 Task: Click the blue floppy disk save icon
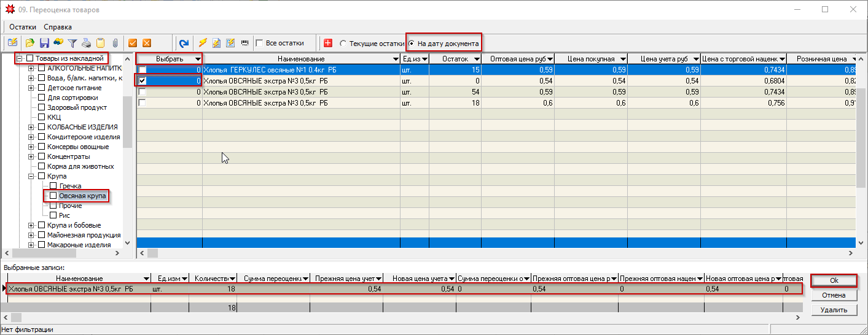[x=44, y=43]
